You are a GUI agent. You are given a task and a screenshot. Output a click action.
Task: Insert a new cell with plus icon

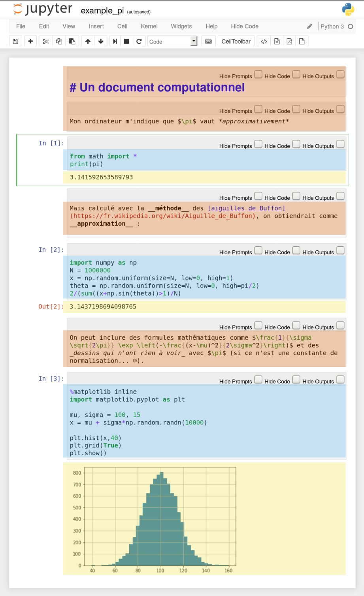pyautogui.click(x=30, y=42)
